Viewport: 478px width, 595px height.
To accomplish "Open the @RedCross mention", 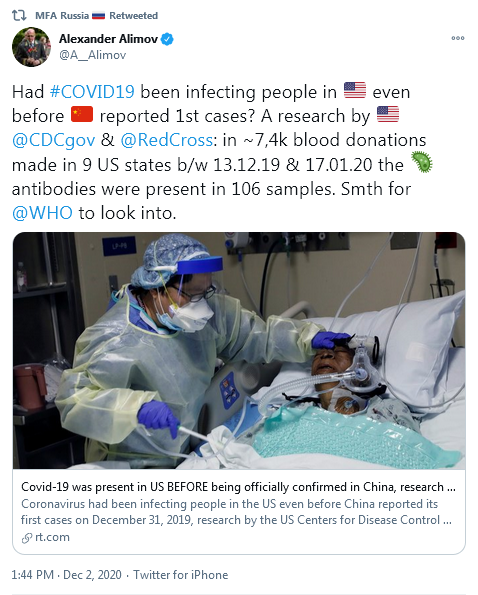I will tap(167, 140).
